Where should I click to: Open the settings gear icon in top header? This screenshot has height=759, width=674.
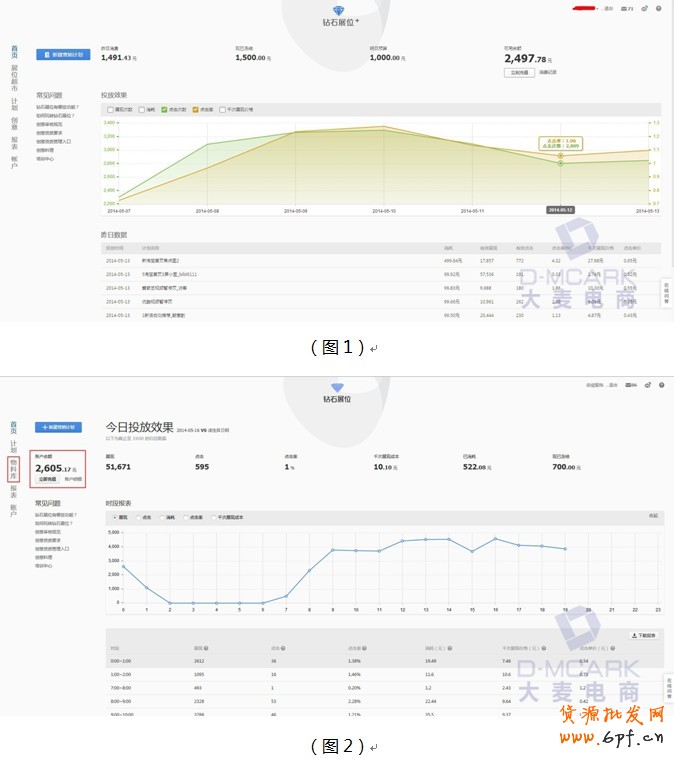(x=644, y=8)
